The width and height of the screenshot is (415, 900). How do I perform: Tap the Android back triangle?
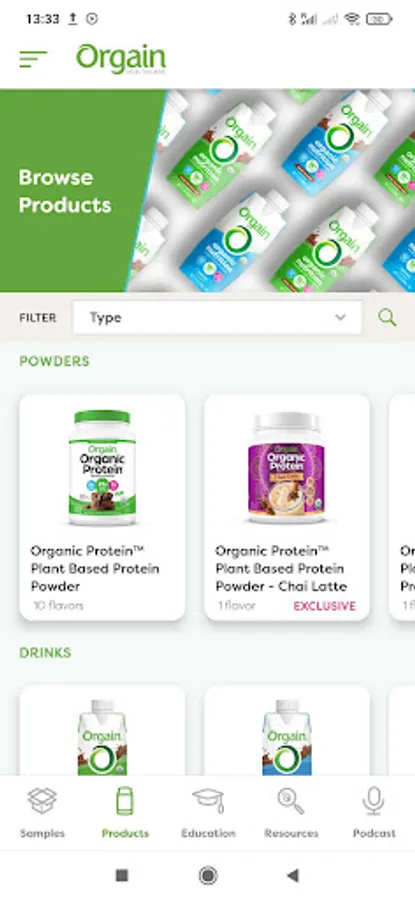click(x=293, y=875)
